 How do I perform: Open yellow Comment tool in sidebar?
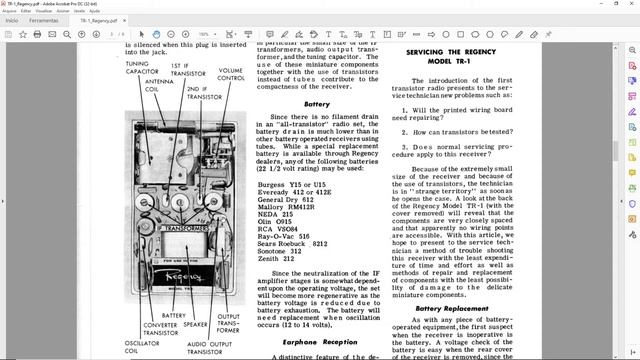coord(632,173)
